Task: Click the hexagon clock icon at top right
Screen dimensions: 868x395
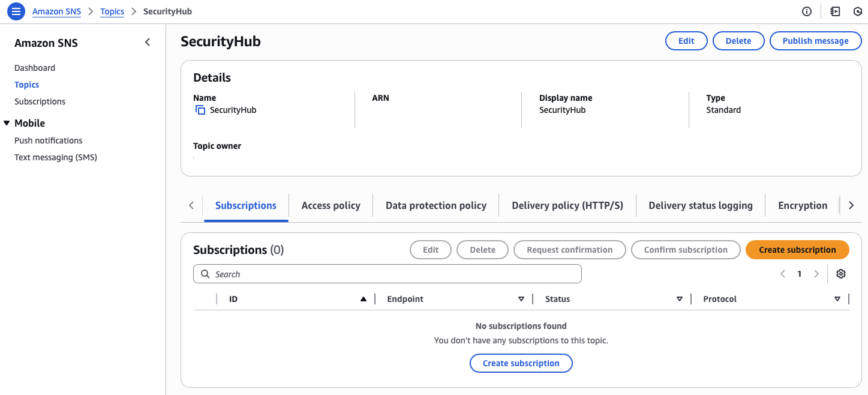Action: click(858, 11)
